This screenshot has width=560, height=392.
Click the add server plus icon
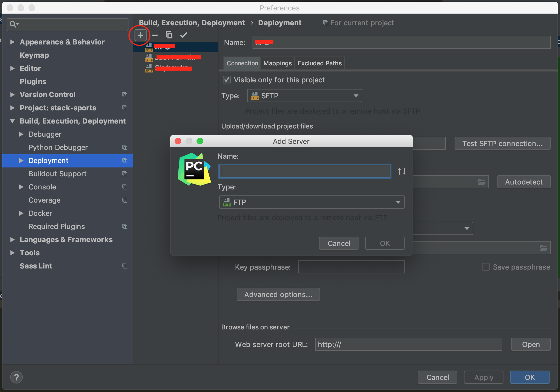[140, 35]
